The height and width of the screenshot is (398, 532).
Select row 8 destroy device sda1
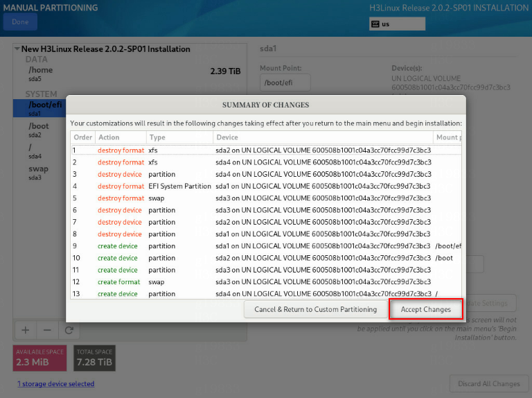[x=266, y=234]
